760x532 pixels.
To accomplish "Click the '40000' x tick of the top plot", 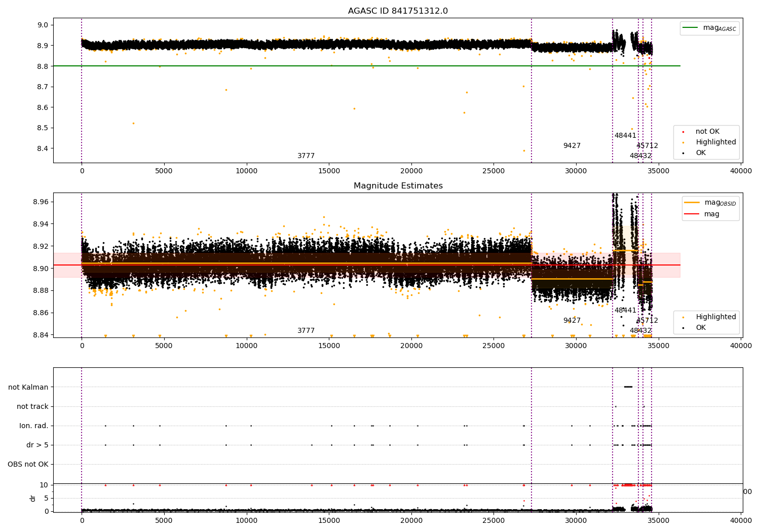I will (x=741, y=171).
